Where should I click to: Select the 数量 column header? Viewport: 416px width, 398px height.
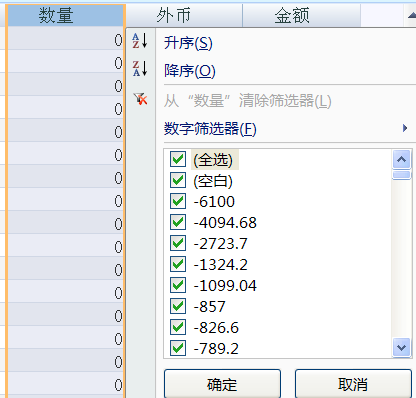[x=65, y=15]
